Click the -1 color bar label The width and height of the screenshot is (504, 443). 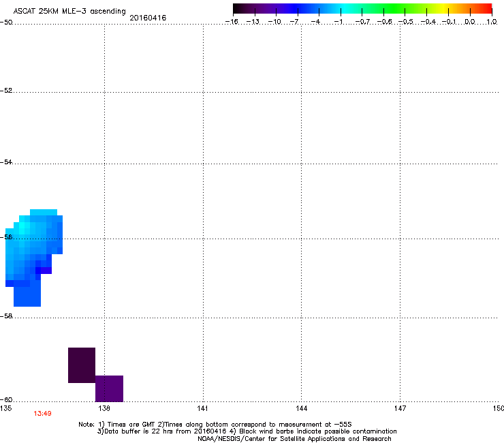(338, 22)
